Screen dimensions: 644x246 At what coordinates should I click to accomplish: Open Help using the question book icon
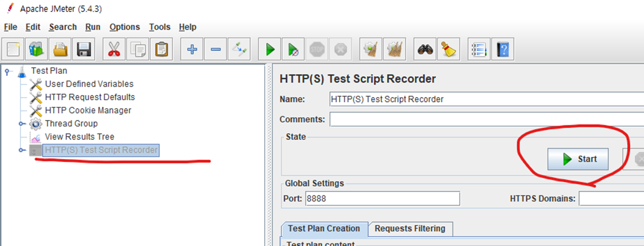coord(503,49)
